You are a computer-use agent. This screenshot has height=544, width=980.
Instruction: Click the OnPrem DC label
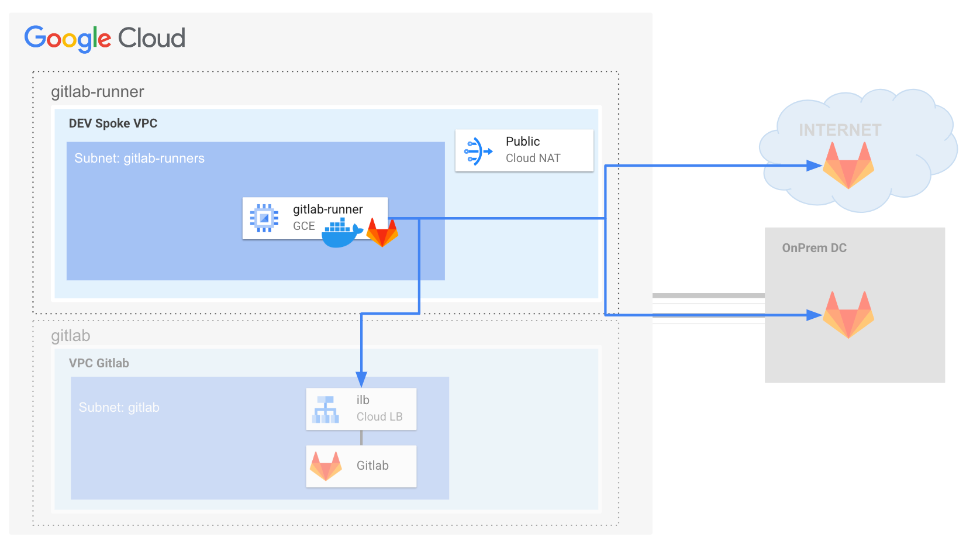pos(815,248)
